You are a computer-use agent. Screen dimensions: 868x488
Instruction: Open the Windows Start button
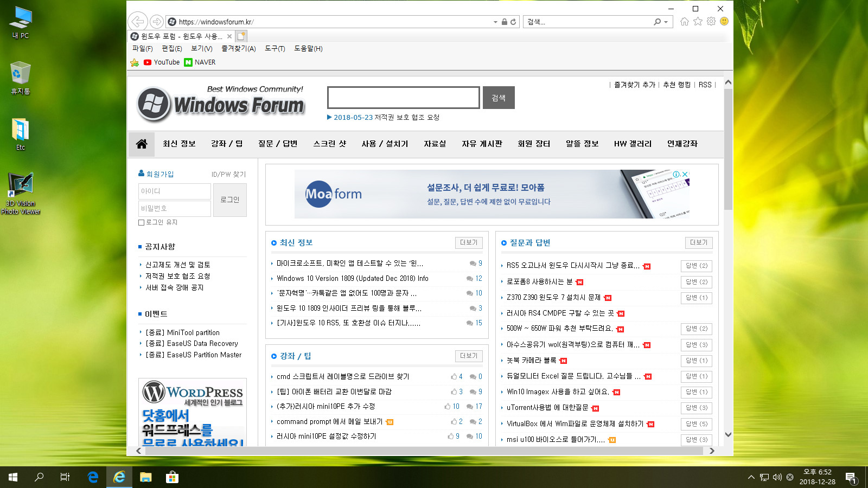(x=13, y=477)
